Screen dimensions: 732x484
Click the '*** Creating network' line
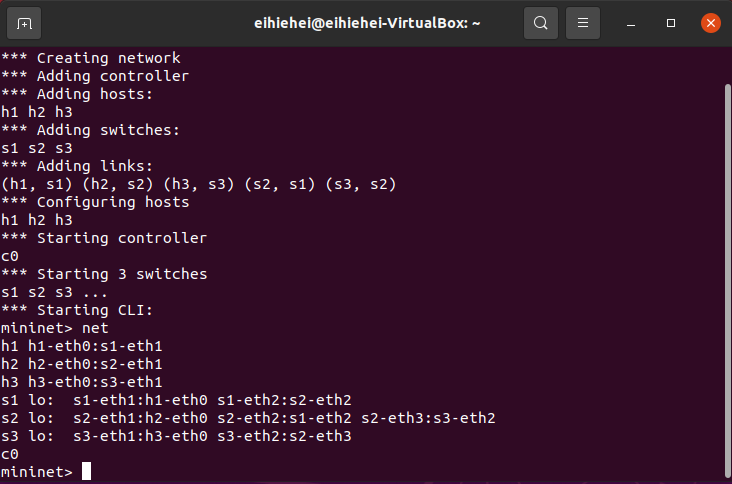coord(90,57)
